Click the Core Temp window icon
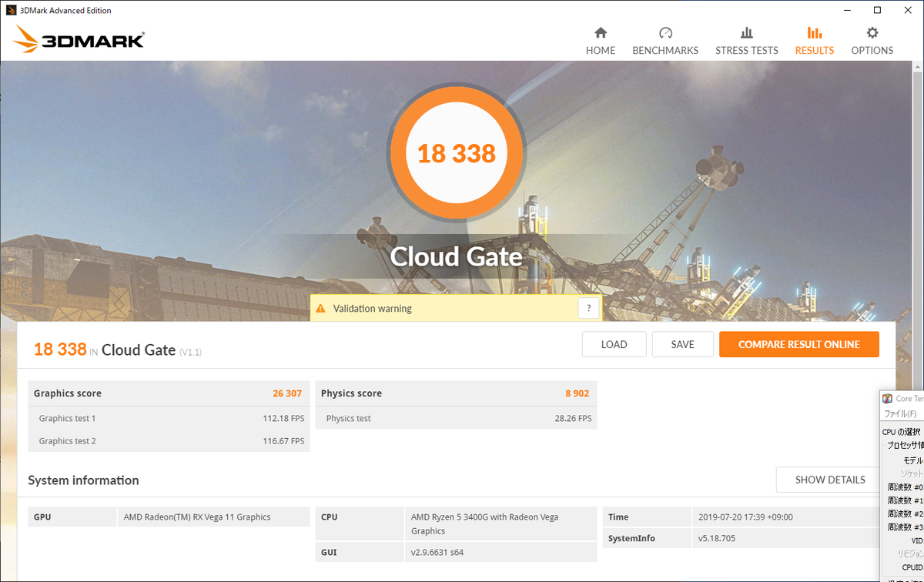 coord(888,398)
